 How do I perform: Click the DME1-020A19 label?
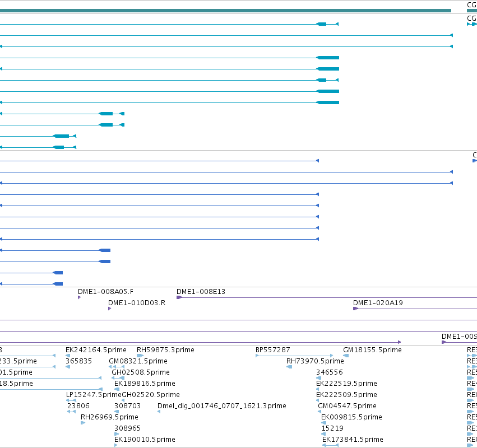point(378,303)
